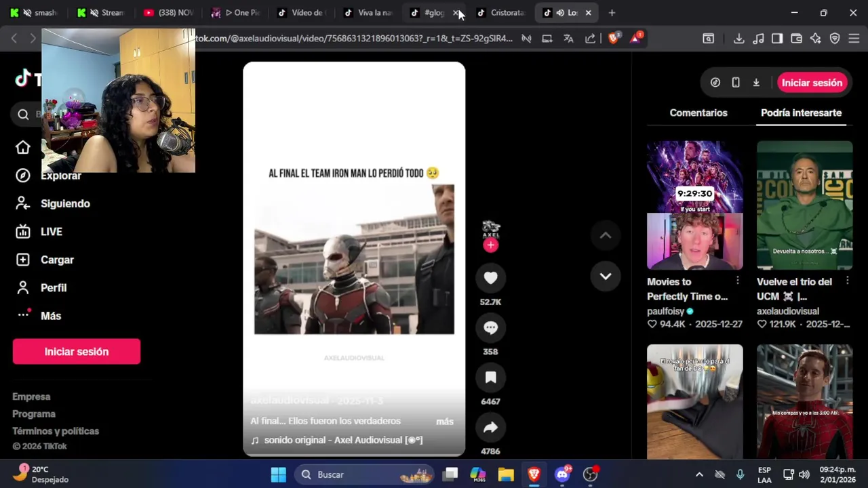
Task: Click the cast screen icon in address bar
Action: 547,39
